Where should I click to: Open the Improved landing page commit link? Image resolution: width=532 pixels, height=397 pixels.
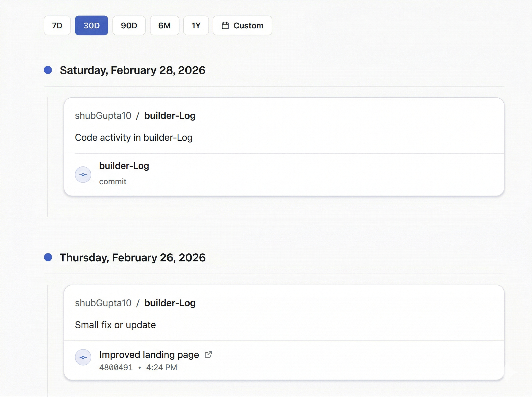(149, 354)
